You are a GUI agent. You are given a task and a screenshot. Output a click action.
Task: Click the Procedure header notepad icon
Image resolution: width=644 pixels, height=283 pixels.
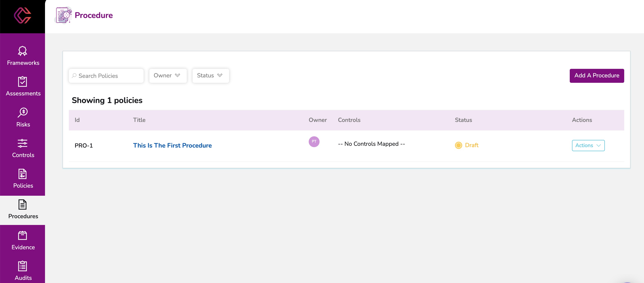click(63, 15)
